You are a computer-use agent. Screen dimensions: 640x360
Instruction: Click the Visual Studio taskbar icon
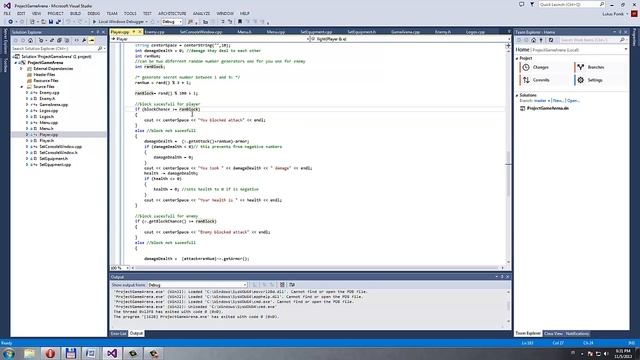[x=112, y=353]
